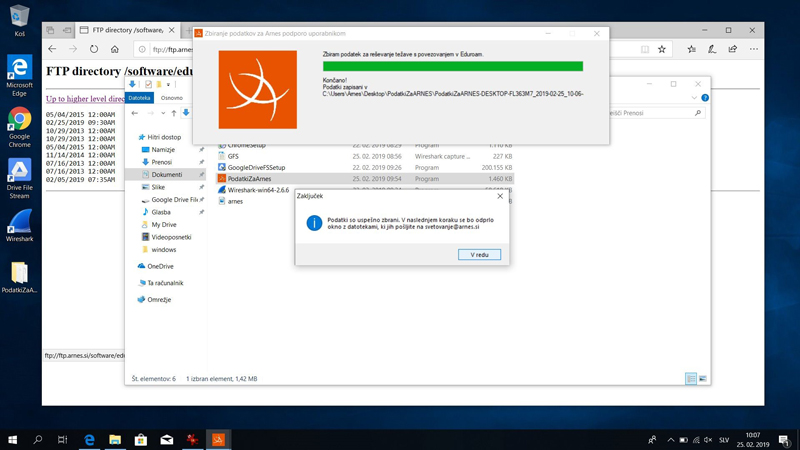
Task: Select PodatkiZaArnes program file
Action: pos(365,179)
